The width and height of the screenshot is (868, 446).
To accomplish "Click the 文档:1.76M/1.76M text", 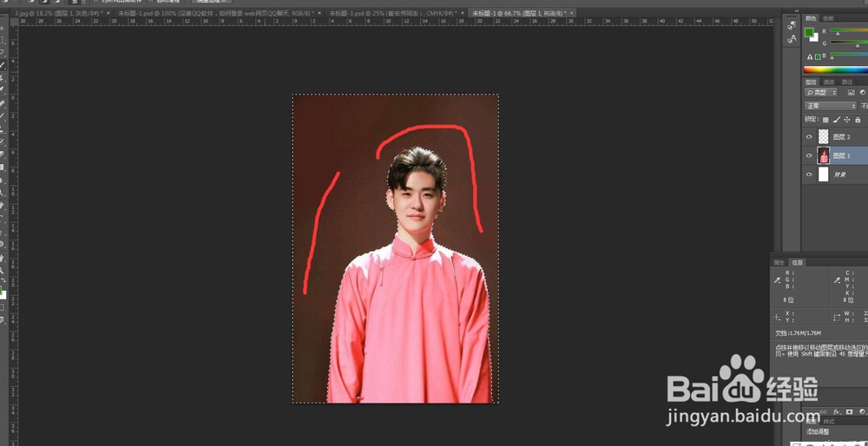I will point(798,333).
